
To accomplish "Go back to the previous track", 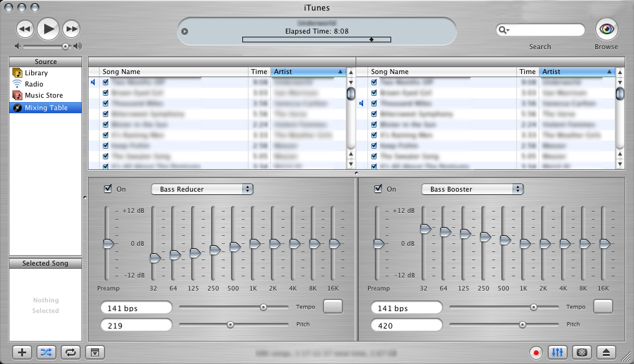I will (x=25, y=29).
